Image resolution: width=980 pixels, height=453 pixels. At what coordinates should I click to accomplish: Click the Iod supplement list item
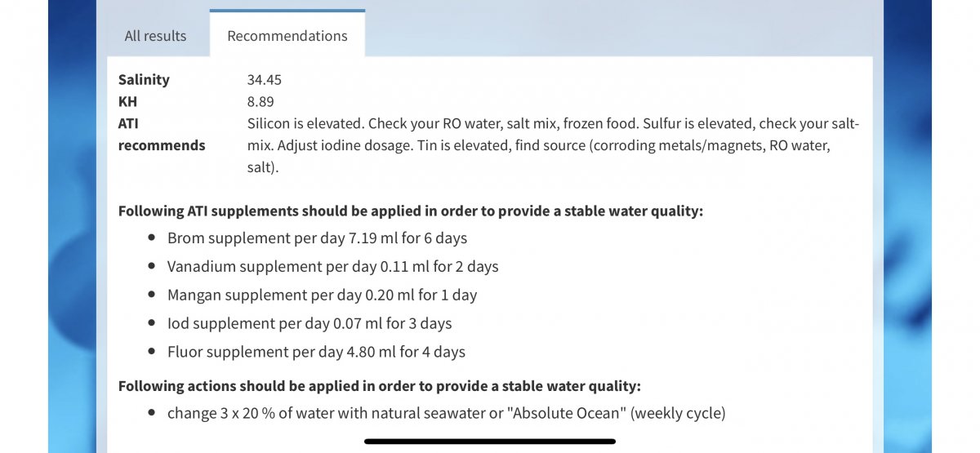(x=309, y=323)
